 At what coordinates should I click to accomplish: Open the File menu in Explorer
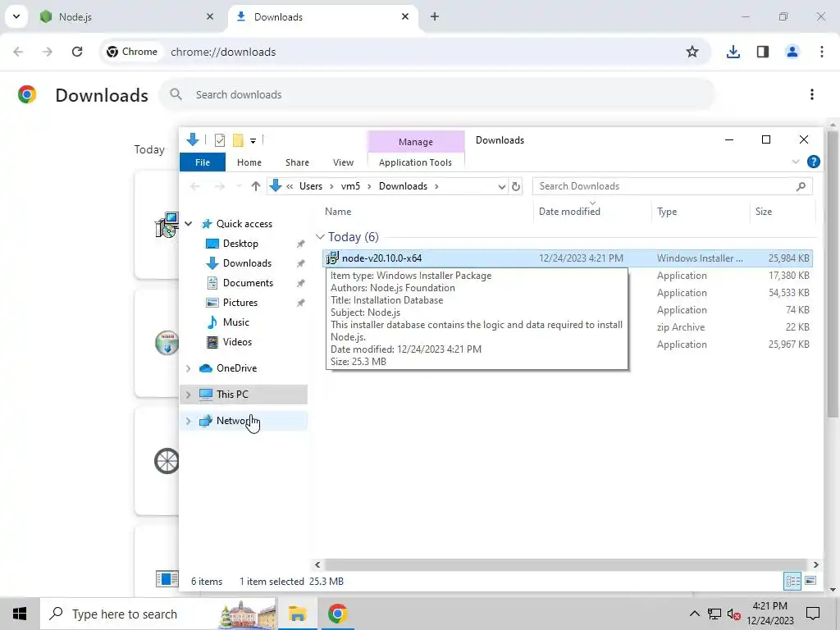coord(203,162)
